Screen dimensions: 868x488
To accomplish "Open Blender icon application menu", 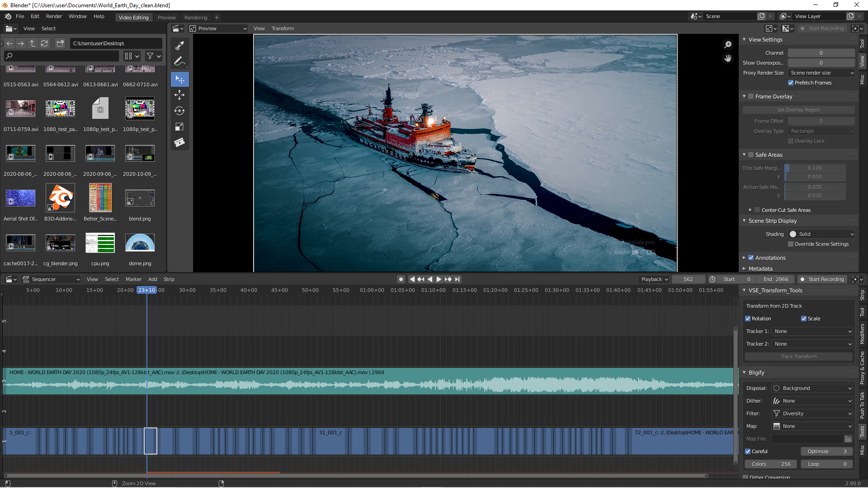I will pyautogui.click(x=8, y=16).
